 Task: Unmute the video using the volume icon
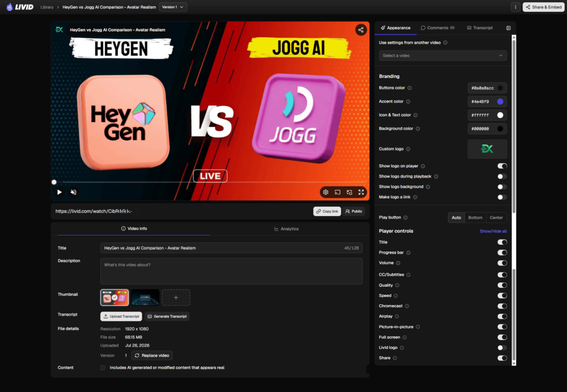point(74,192)
